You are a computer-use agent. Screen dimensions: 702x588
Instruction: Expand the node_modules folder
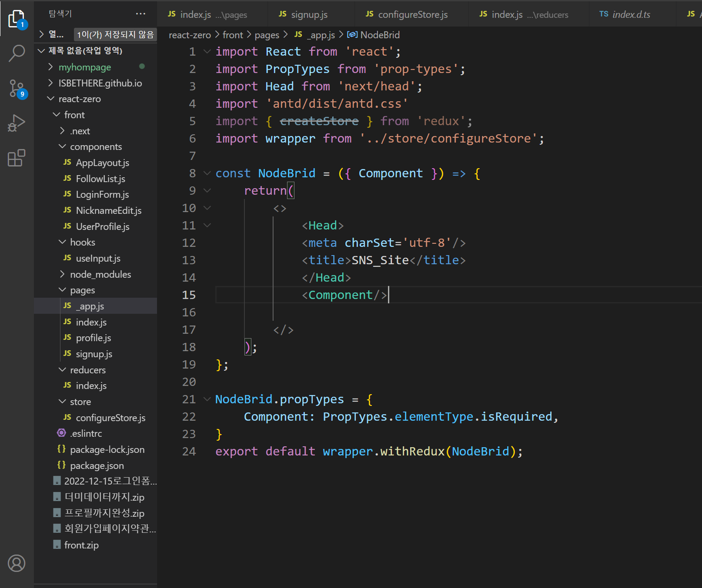pos(100,275)
